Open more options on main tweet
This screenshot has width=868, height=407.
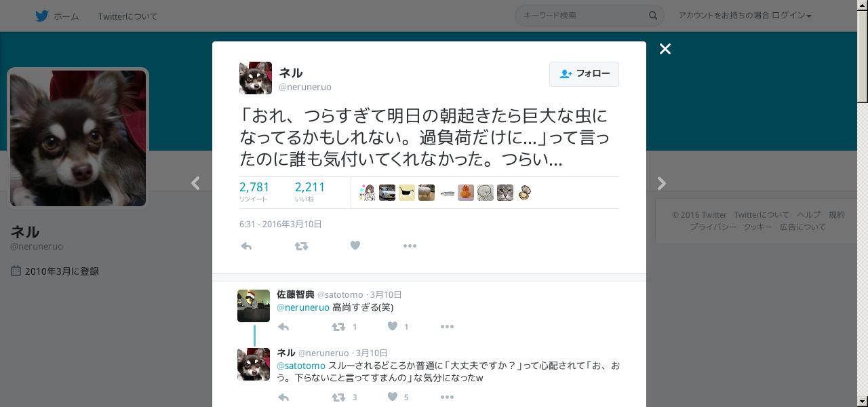pyautogui.click(x=410, y=246)
